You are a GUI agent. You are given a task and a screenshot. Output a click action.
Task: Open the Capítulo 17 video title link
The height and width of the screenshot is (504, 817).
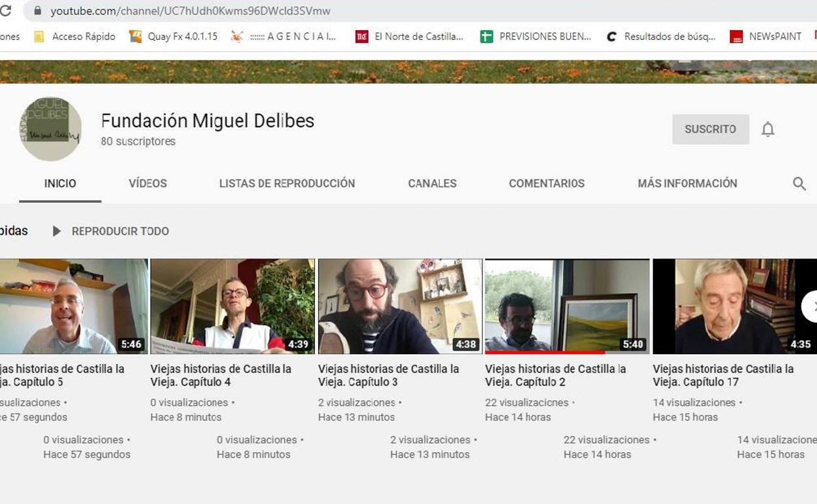tap(723, 375)
